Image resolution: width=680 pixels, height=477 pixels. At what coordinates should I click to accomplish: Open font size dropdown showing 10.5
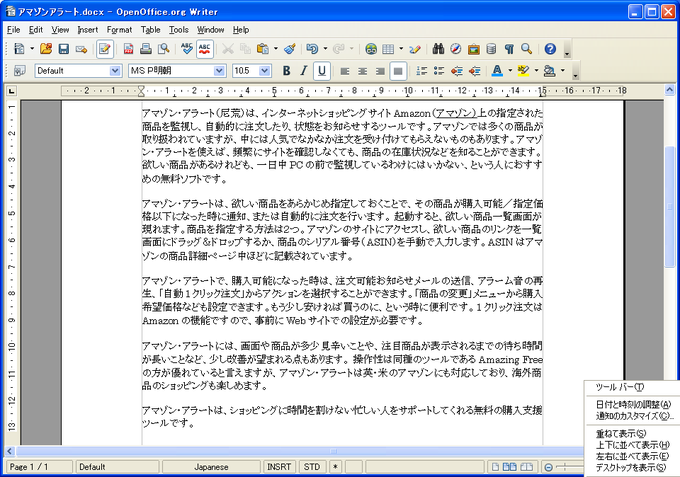click(x=265, y=71)
